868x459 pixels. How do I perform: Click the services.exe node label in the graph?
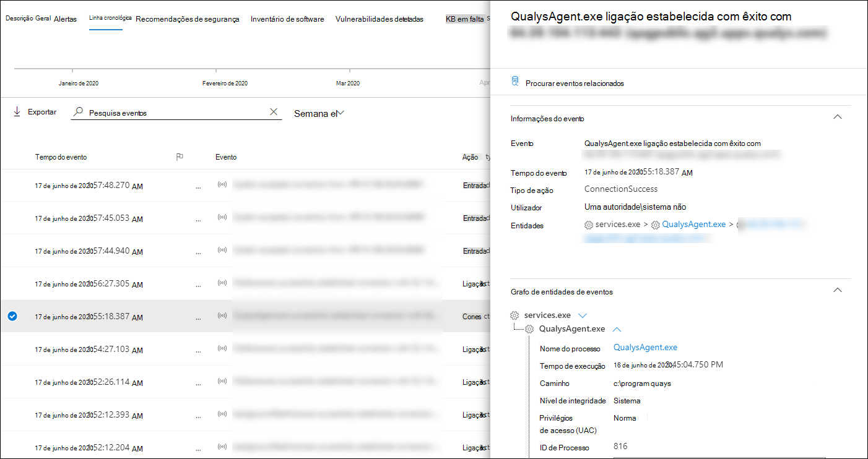[547, 315]
